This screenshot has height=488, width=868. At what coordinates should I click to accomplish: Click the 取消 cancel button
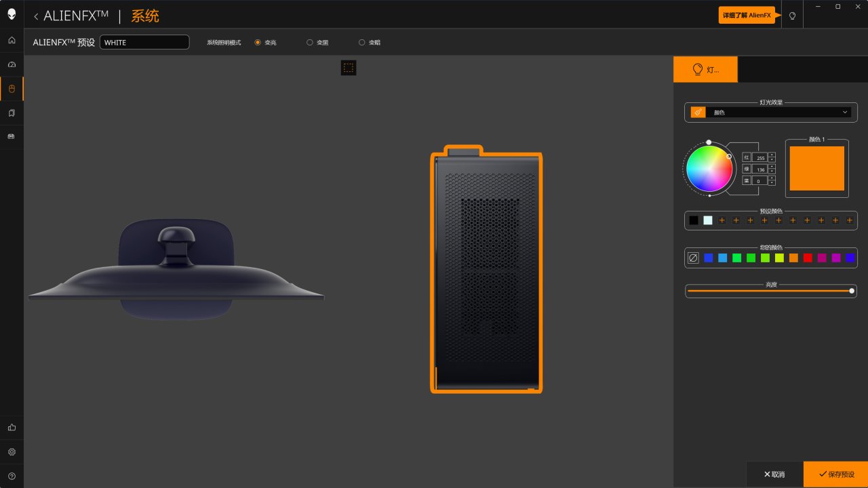click(x=774, y=474)
